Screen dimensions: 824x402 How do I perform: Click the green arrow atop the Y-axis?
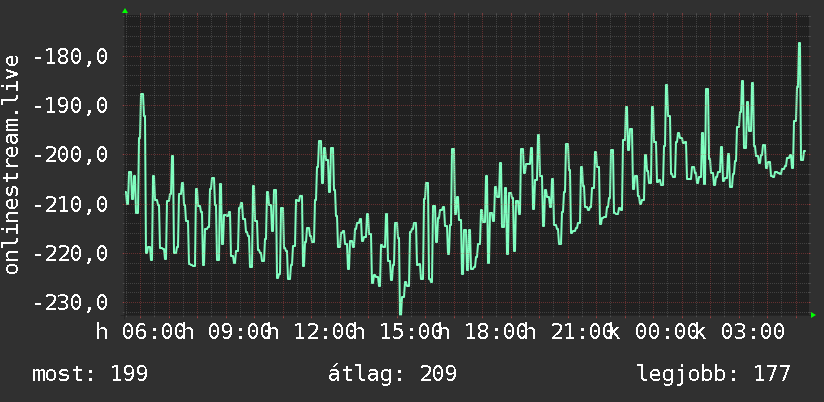pos(125,11)
